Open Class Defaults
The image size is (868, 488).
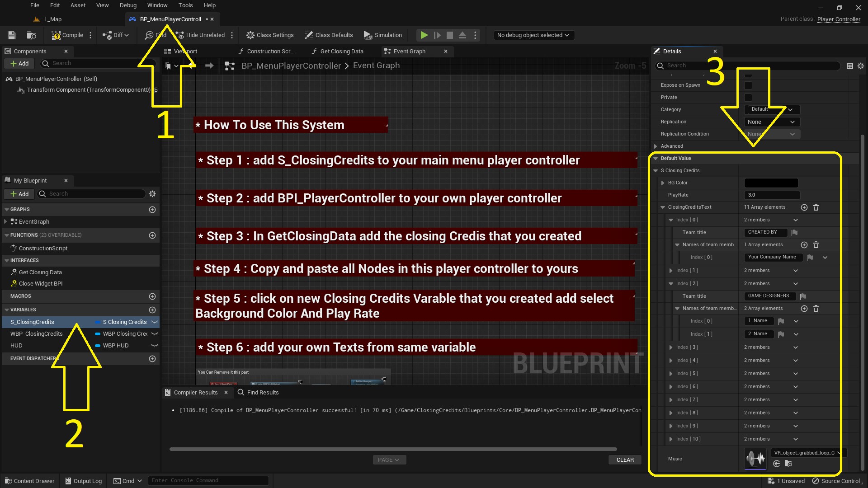click(329, 35)
